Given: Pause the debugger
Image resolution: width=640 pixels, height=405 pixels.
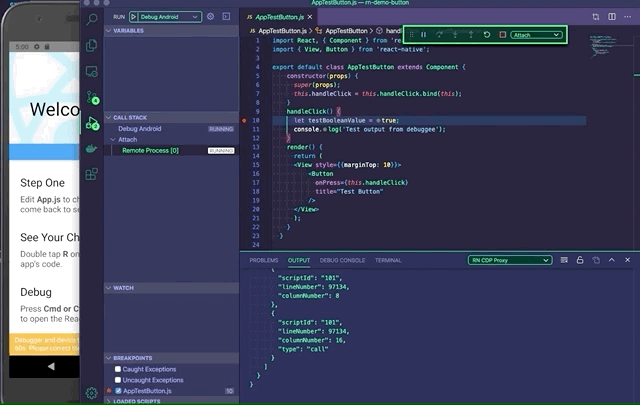Looking at the screenshot, I should pos(424,35).
